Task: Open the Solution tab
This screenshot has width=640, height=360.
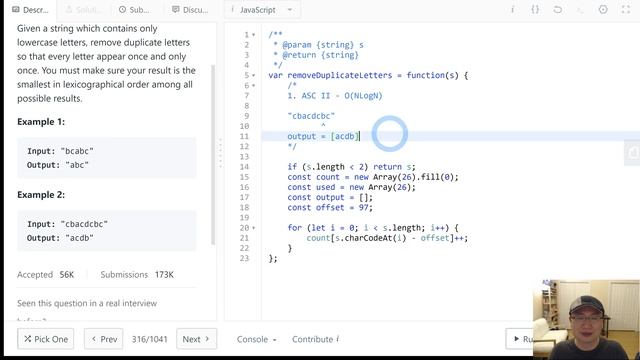Action: [x=84, y=10]
